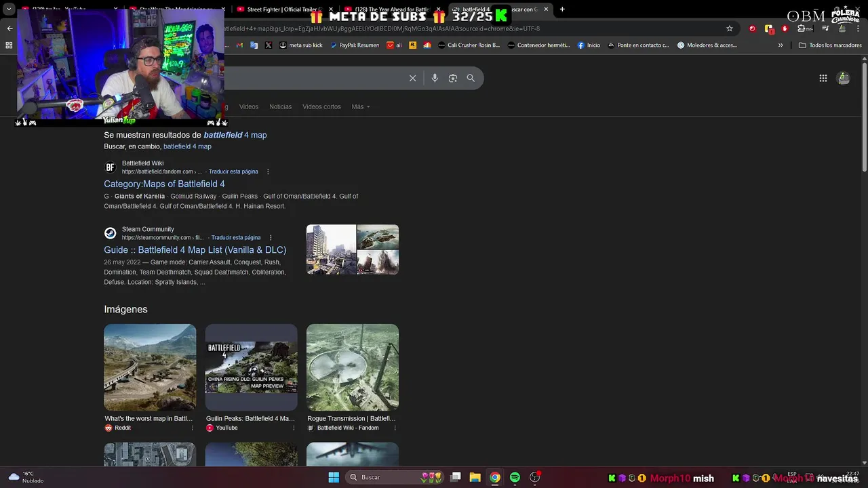The height and width of the screenshot is (488, 868).
Task: Search instead for battelfield 4 map
Action: point(187,146)
